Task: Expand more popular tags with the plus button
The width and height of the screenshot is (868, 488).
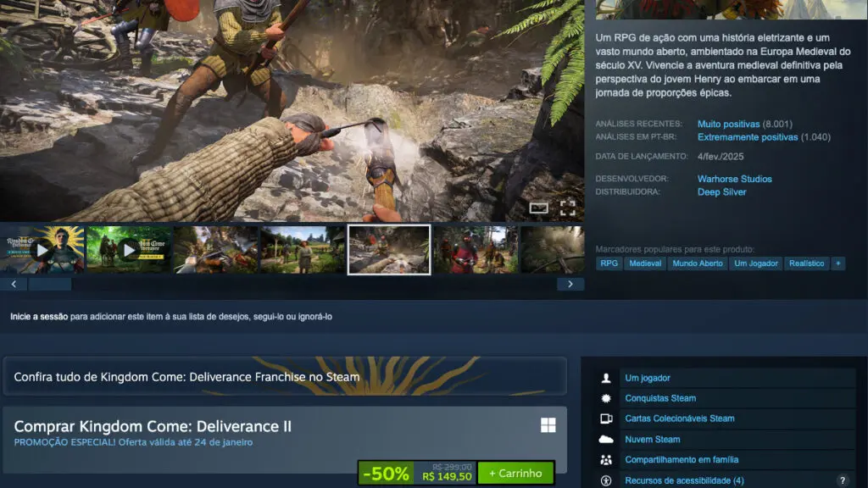Action: coord(837,263)
